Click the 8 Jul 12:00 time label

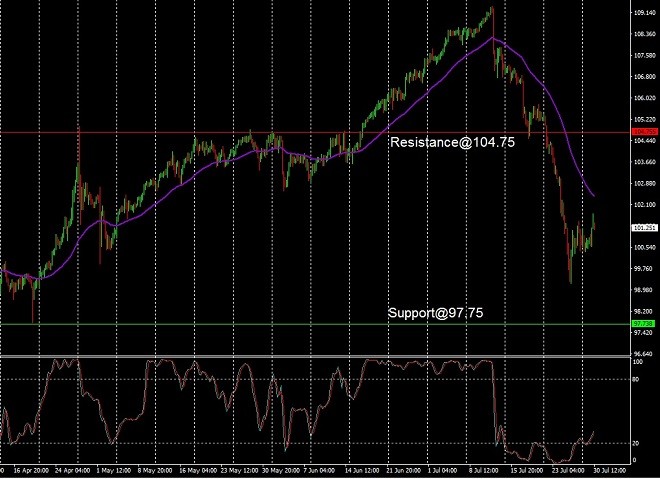(484, 470)
